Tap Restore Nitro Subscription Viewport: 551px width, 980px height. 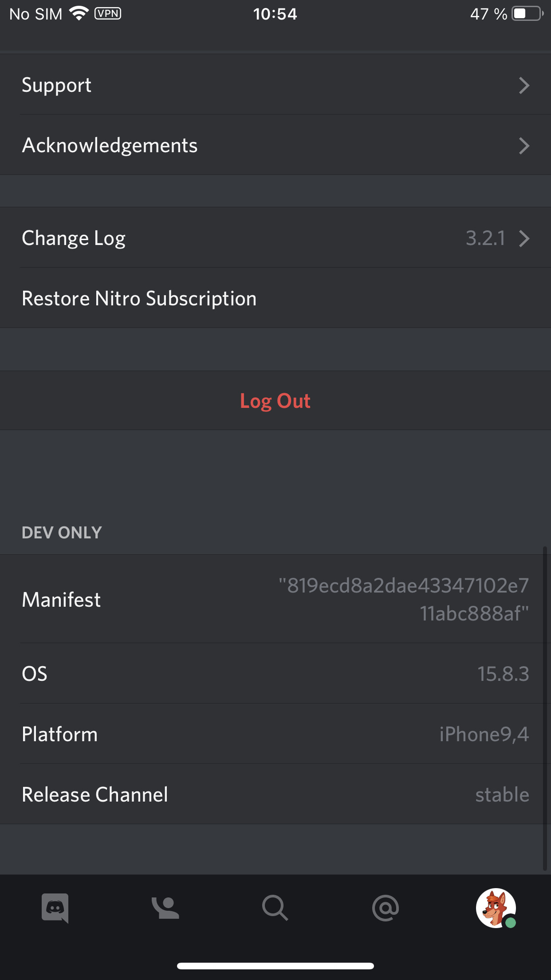(x=139, y=298)
